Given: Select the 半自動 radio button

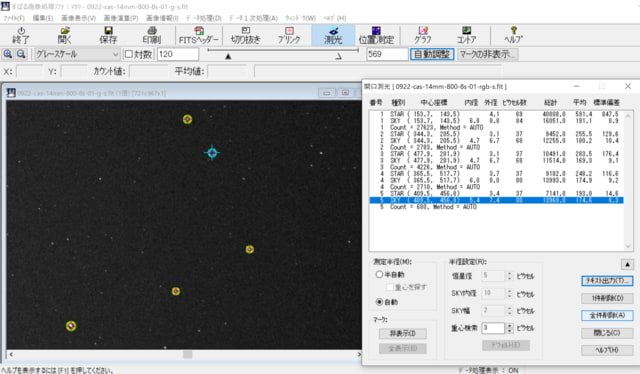Looking at the screenshot, I should (379, 274).
